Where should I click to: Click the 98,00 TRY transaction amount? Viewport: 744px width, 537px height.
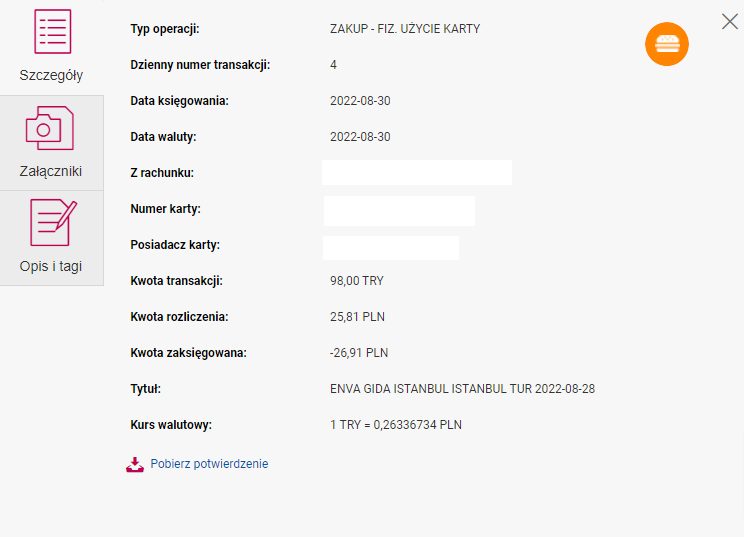pyautogui.click(x=357, y=281)
